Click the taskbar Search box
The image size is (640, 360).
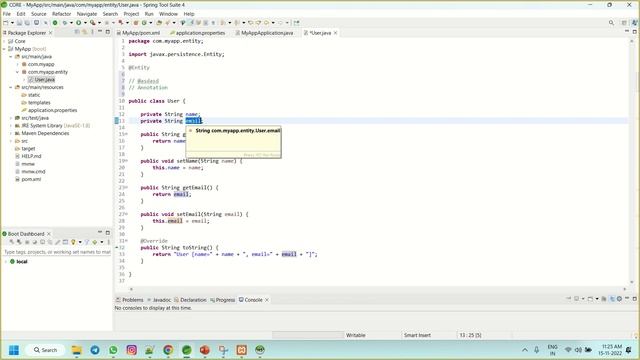pos(45,350)
